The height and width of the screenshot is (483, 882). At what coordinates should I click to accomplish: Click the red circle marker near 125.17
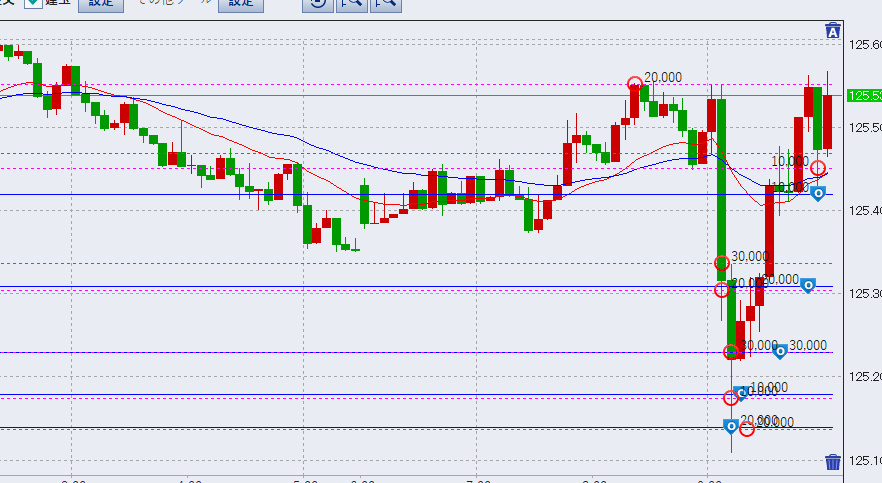click(731, 398)
